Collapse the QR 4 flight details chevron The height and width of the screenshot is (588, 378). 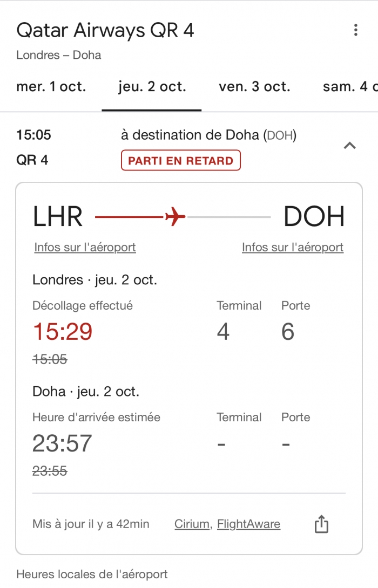[x=350, y=145]
